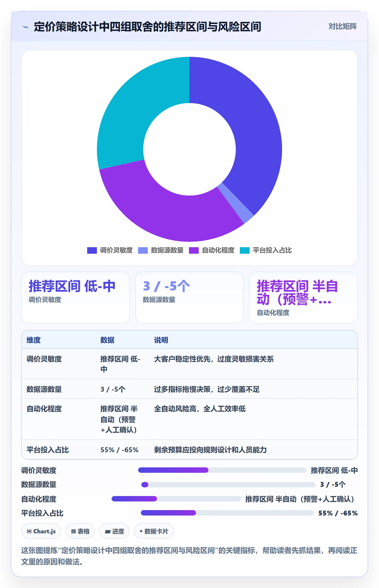Click the 维度 column header
Viewport: 379px width, 588px height.
34,340
